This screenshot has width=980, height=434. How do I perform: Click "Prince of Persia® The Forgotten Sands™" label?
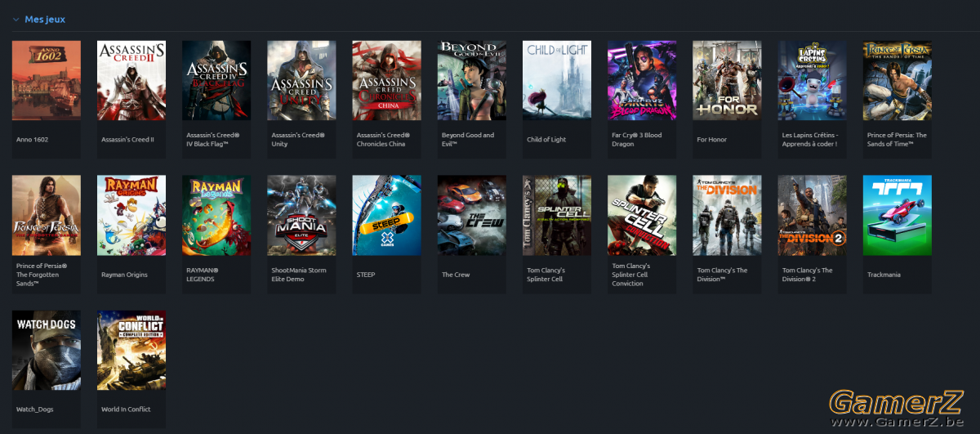click(43, 275)
